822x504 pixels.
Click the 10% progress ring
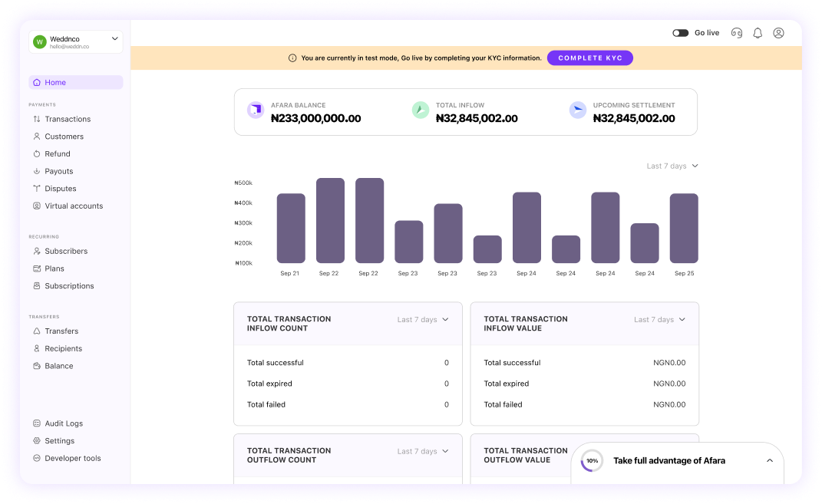[x=592, y=460]
